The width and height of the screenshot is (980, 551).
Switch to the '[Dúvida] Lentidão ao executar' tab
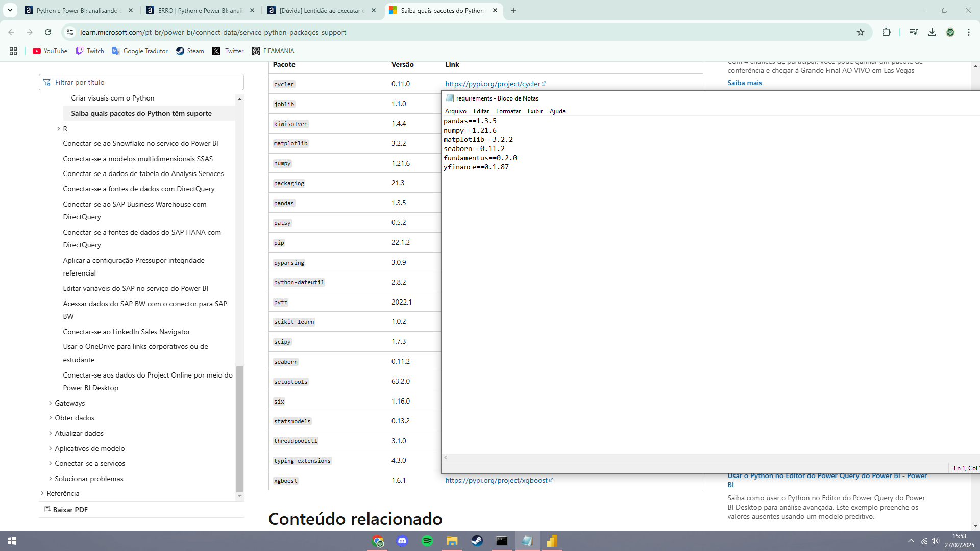(322, 10)
